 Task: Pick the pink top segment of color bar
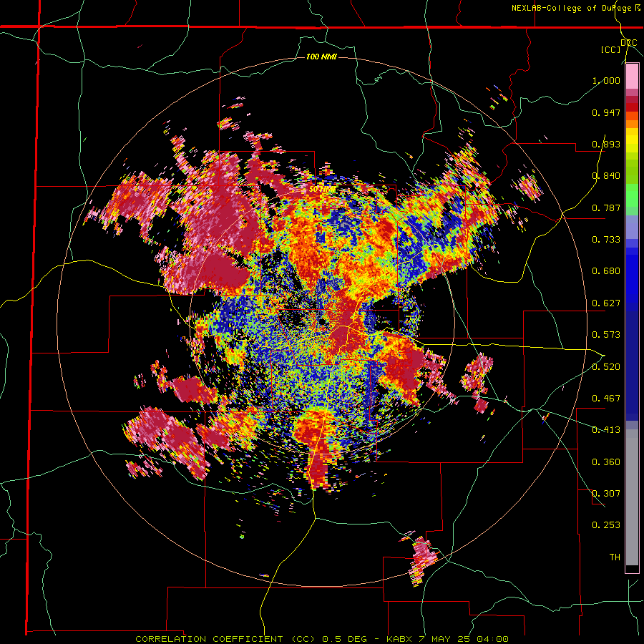tap(632, 77)
